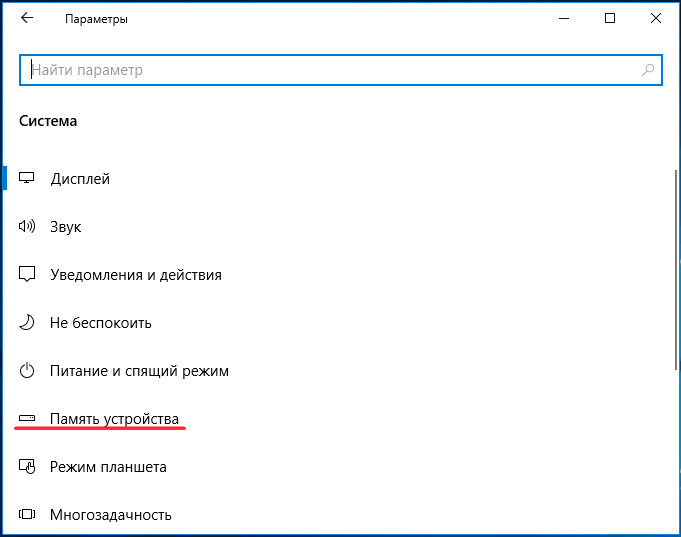The height and width of the screenshot is (537, 681).
Task: Open the Звук settings
Action: 66,227
